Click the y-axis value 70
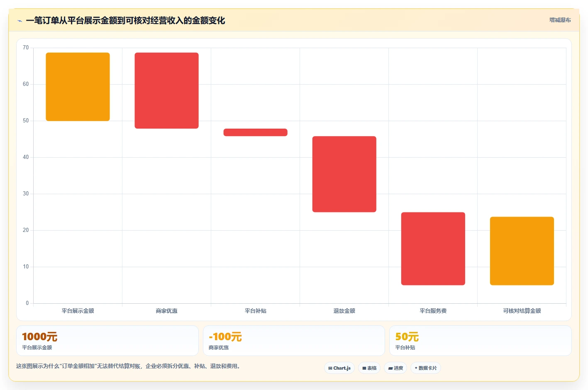This screenshot has width=588, height=390. 26,48
